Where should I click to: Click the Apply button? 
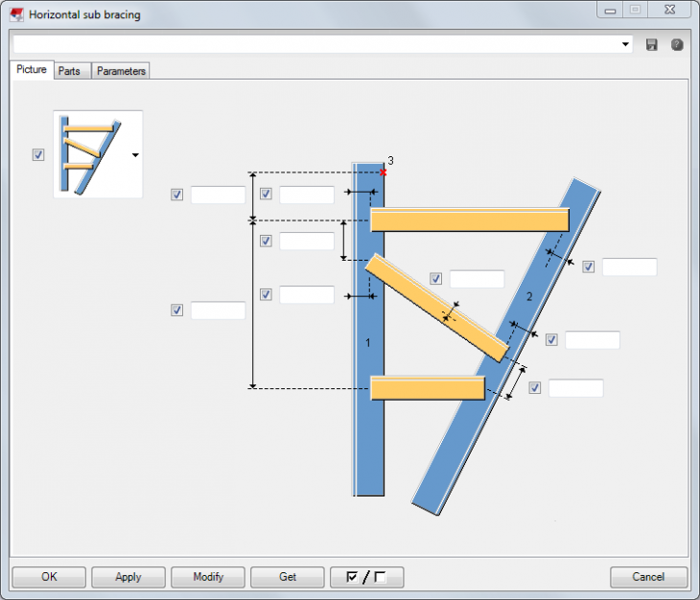point(128,577)
